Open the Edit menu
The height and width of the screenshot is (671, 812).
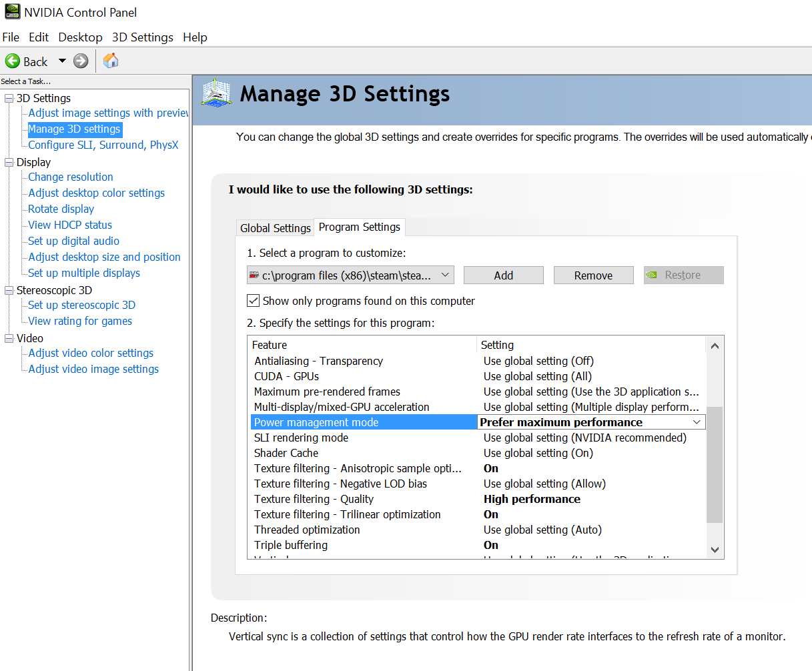[x=39, y=37]
